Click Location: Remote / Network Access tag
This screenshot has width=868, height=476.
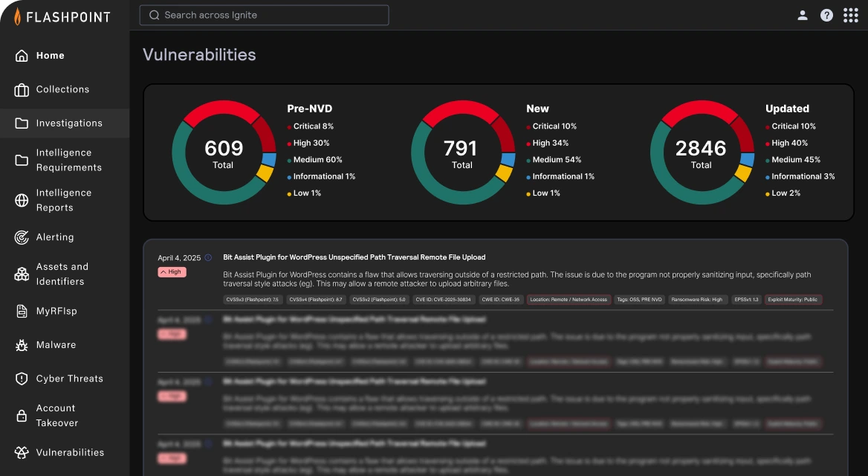pos(569,300)
